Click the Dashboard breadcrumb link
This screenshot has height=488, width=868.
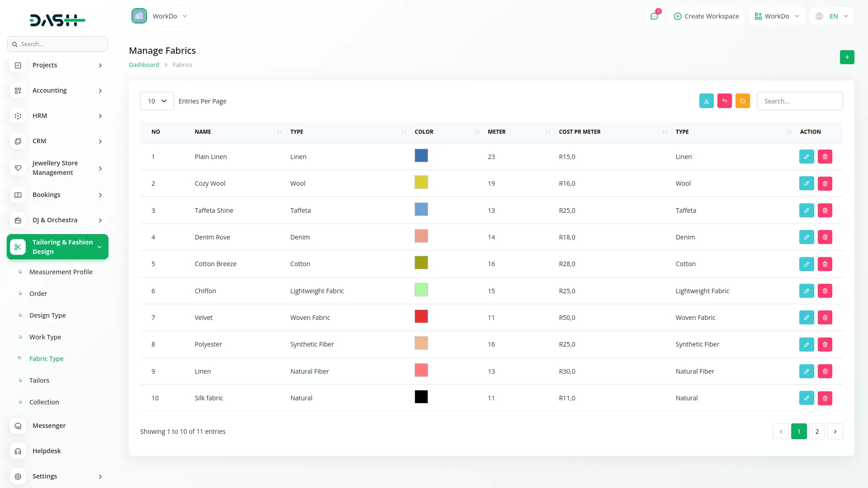pos(144,65)
